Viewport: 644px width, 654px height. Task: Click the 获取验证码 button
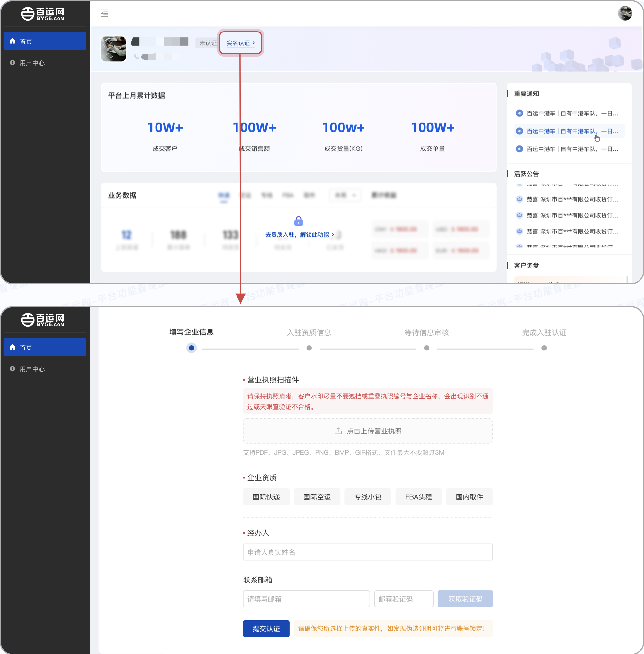[465, 598]
